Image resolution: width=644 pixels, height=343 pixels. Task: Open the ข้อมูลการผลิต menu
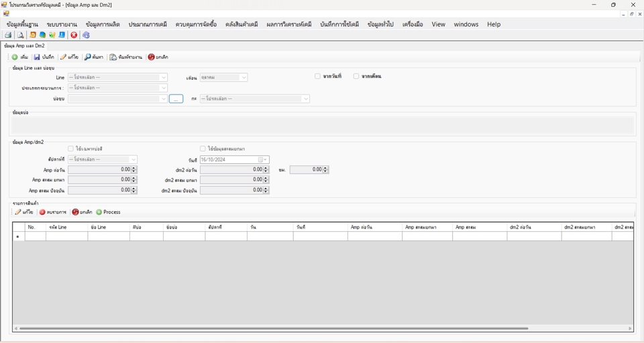[x=103, y=24]
